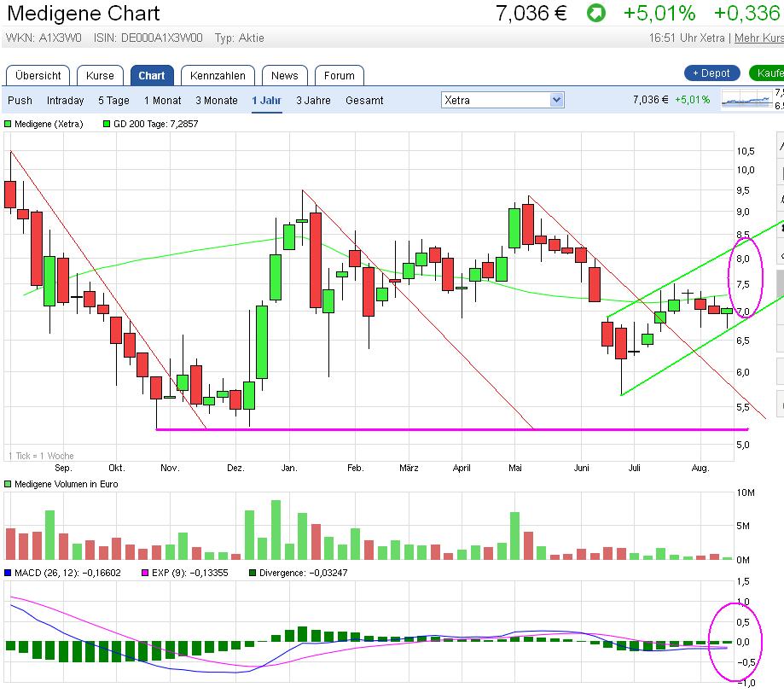The width and height of the screenshot is (784, 699).
Task: Click the large +5,01% change in header
Action: tap(659, 14)
